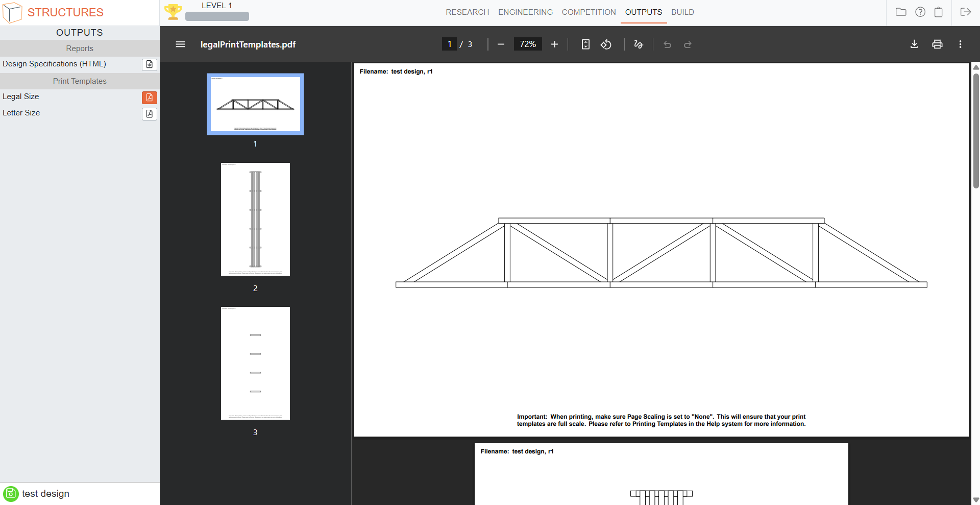Select page 2 thumbnail

pyautogui.click(x=255, y=220)
